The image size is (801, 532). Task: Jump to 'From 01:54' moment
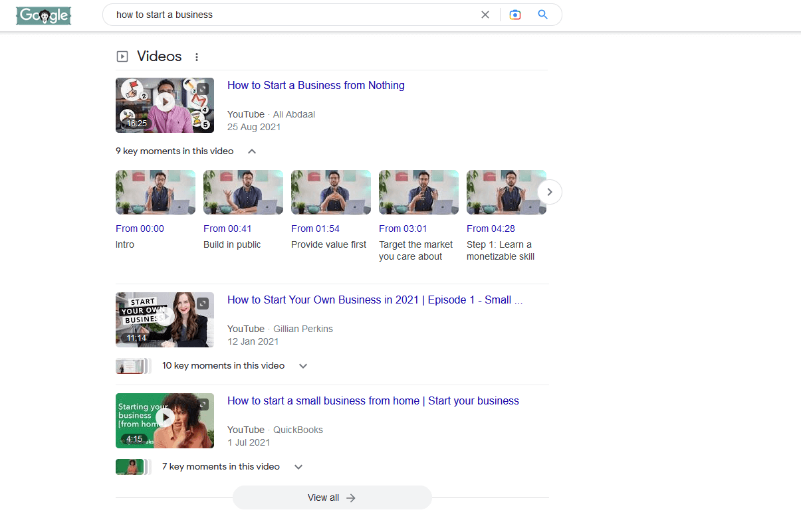click(315, 228)
